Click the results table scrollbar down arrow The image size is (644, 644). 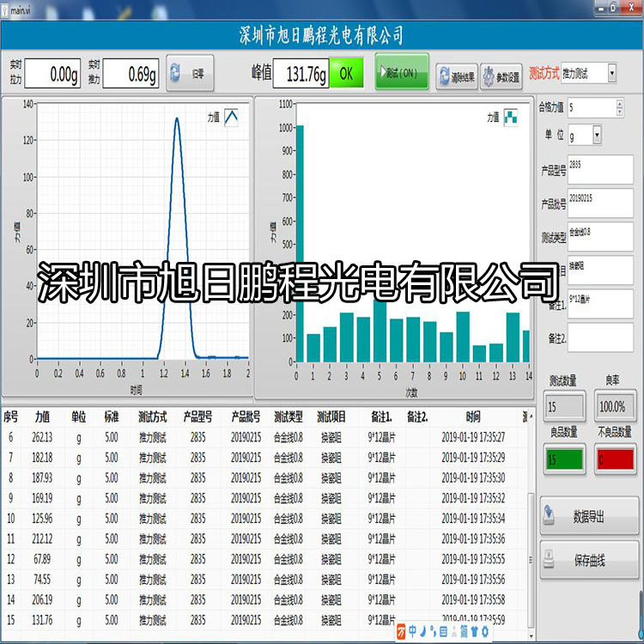(x=532, y=636)
